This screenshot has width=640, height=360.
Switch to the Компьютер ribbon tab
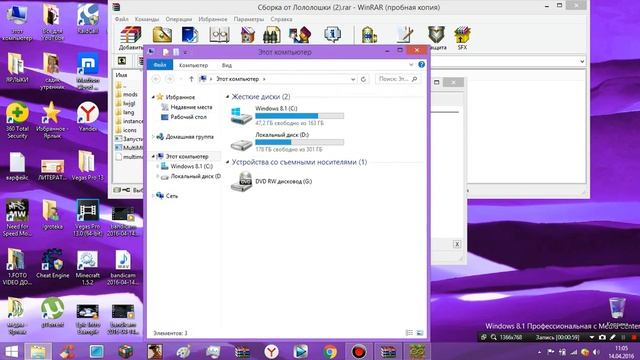pos(193,65)
